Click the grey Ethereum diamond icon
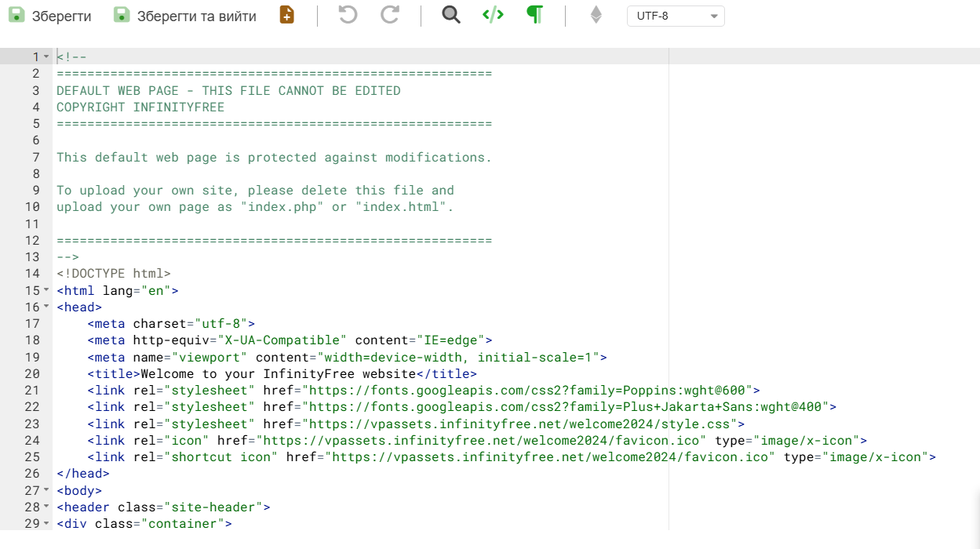 [596, 16]
